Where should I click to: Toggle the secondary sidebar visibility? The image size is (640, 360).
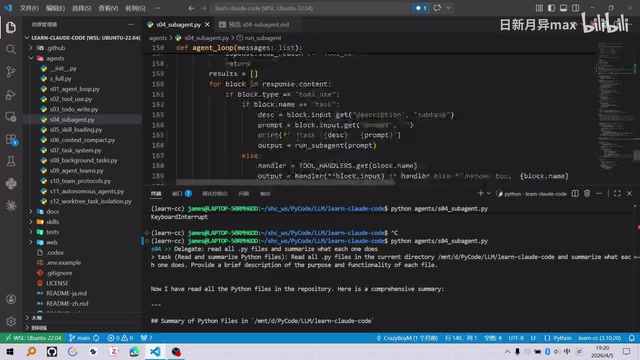point(576,8)
